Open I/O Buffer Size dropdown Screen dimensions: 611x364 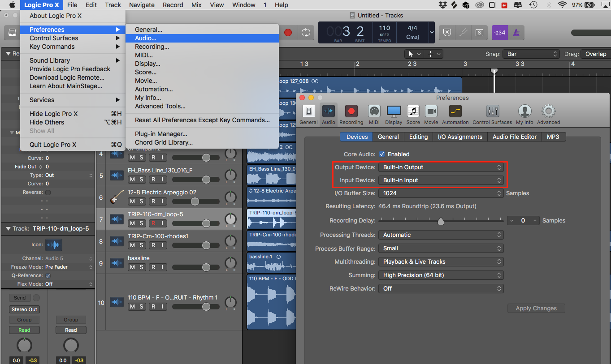coord(441,193)
